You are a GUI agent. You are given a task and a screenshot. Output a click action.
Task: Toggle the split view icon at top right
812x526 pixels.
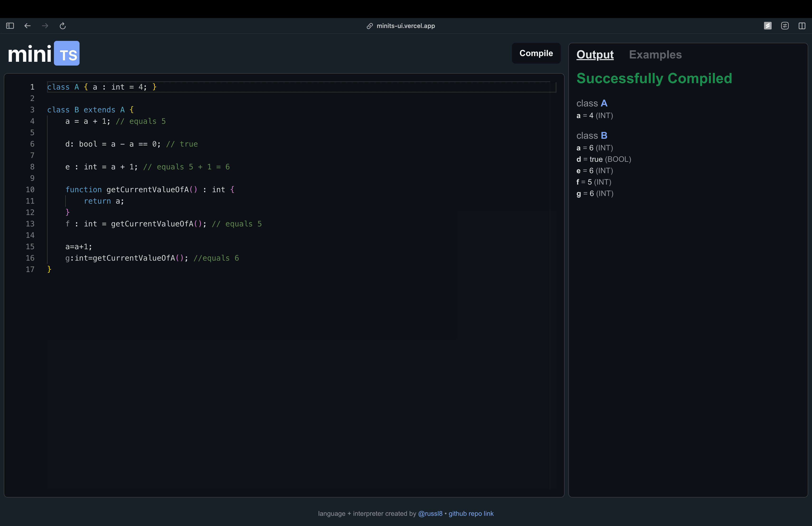[x=802, y=26]
